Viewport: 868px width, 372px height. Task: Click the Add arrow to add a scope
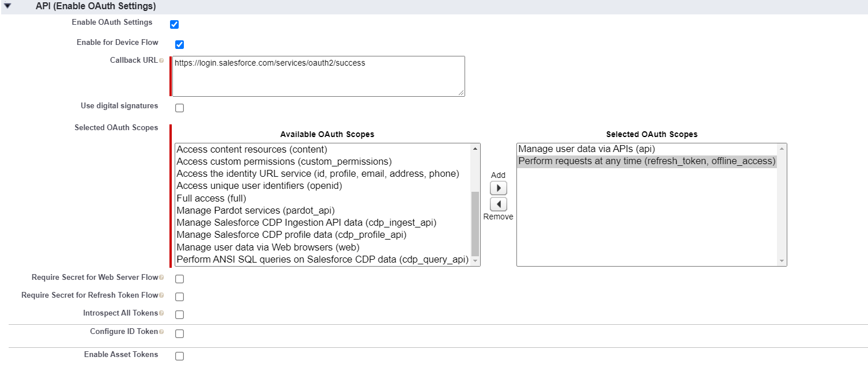coord(498,188)
